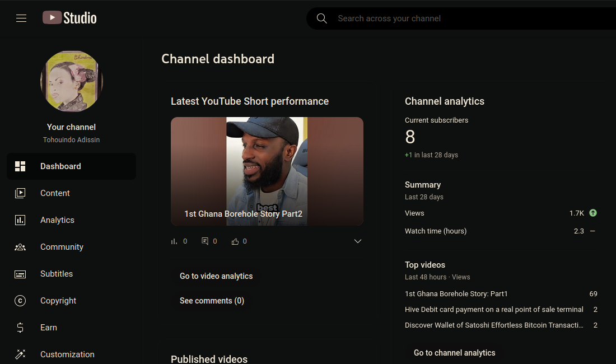Click Go to channel analytics

[455, 353]
